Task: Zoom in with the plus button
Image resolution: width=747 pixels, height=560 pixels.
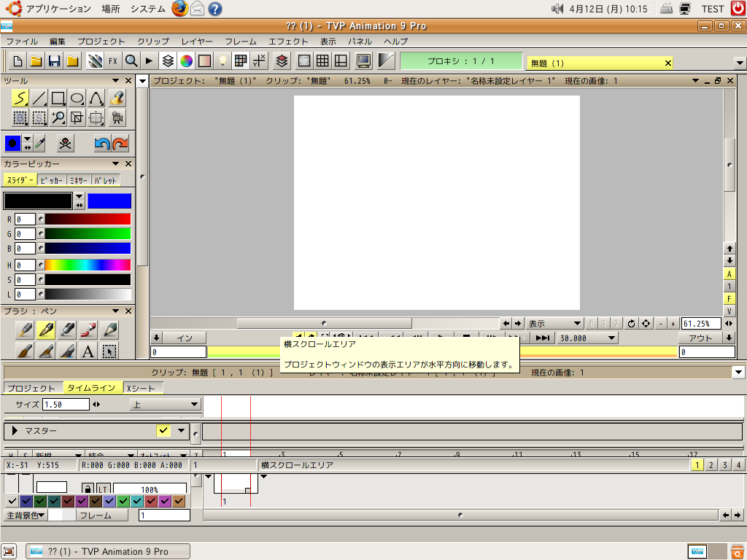Action: 673,324
